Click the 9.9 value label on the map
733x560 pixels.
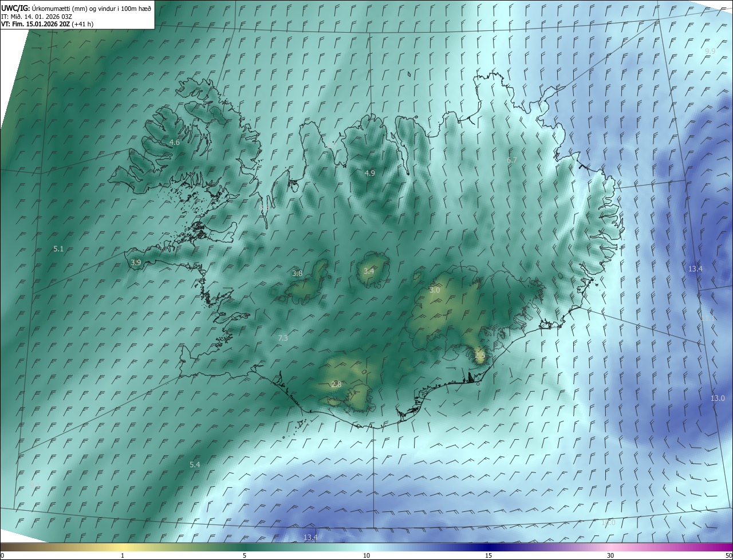point(710,52)
